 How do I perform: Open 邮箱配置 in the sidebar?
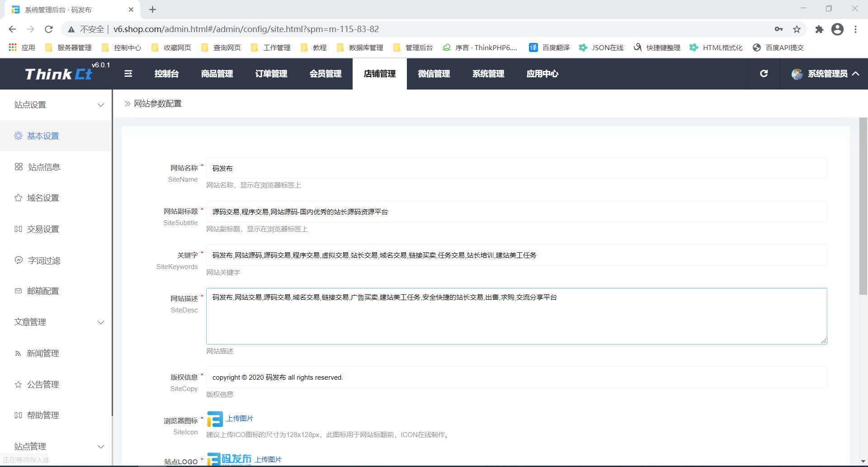tap(43, 291)
